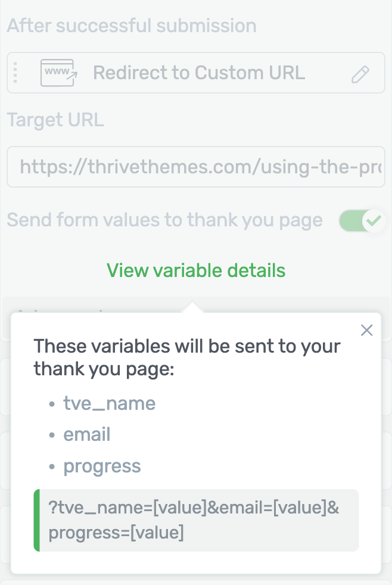
Task: Disable Send form values to thank you page
Action: point(362,220)
